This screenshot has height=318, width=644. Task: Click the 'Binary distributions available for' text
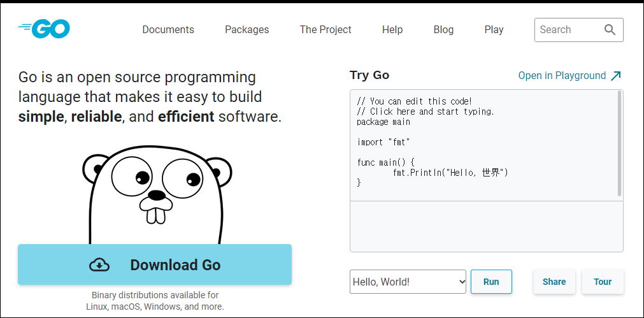[x=155, y=295]
